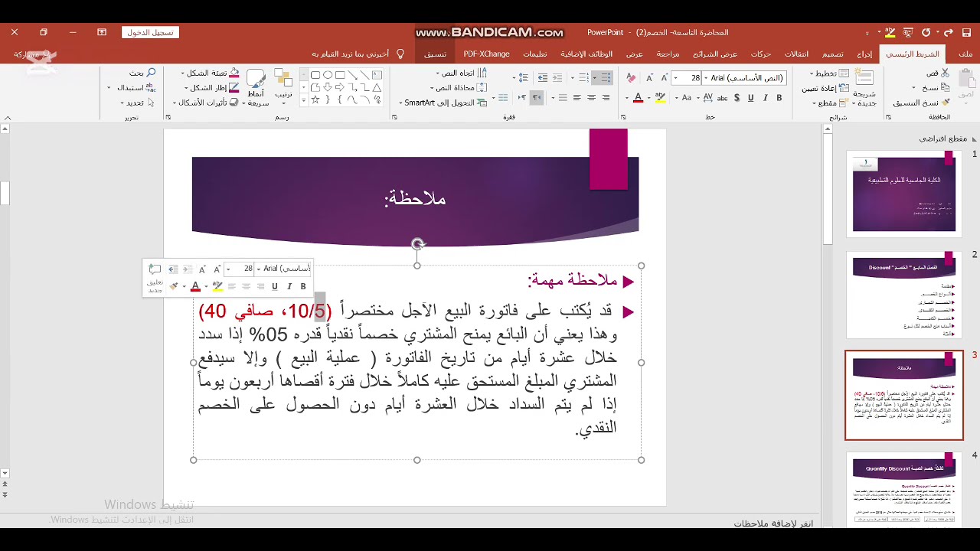Click Center alignment in ribbon paragraph group
980x551 pixels.
pos(591,98)
